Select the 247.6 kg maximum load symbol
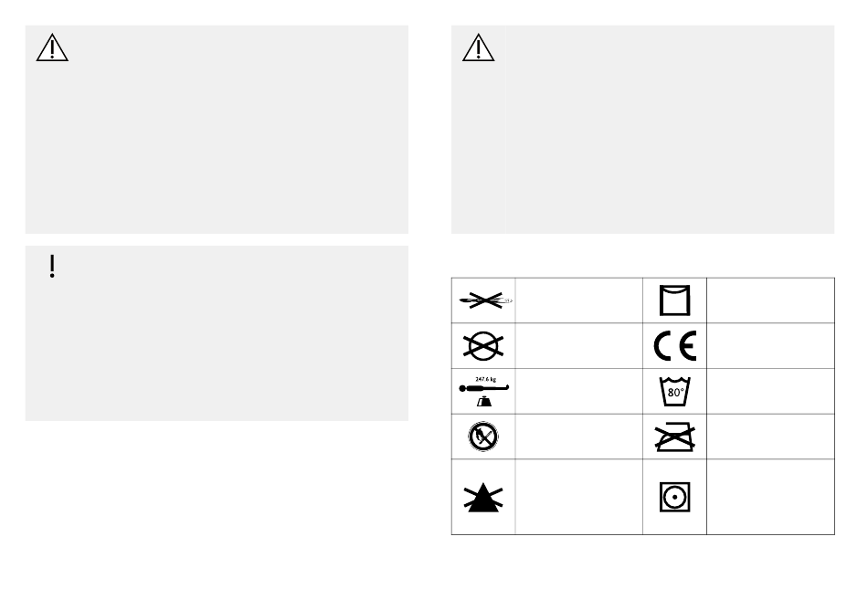 (x=484, y=392)
